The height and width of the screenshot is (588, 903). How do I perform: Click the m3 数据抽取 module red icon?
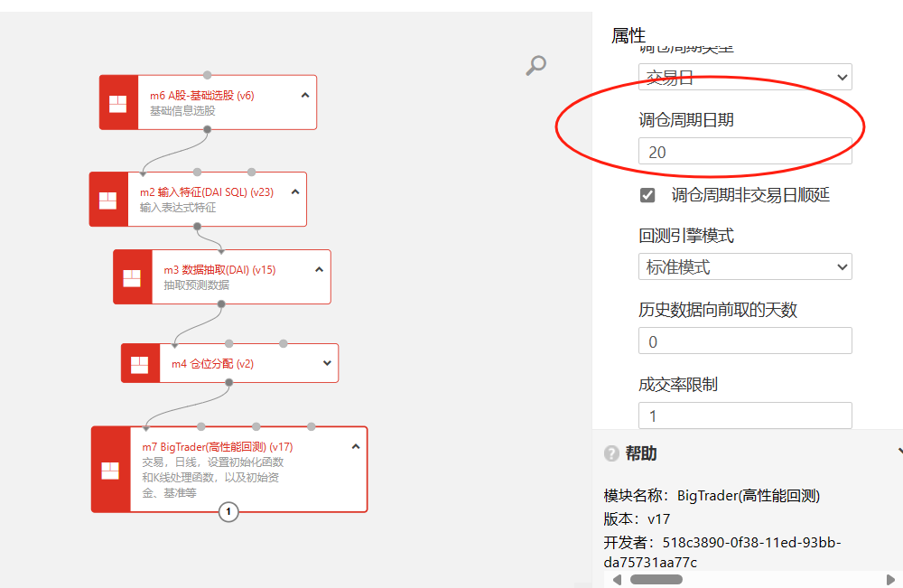point(132,277)
